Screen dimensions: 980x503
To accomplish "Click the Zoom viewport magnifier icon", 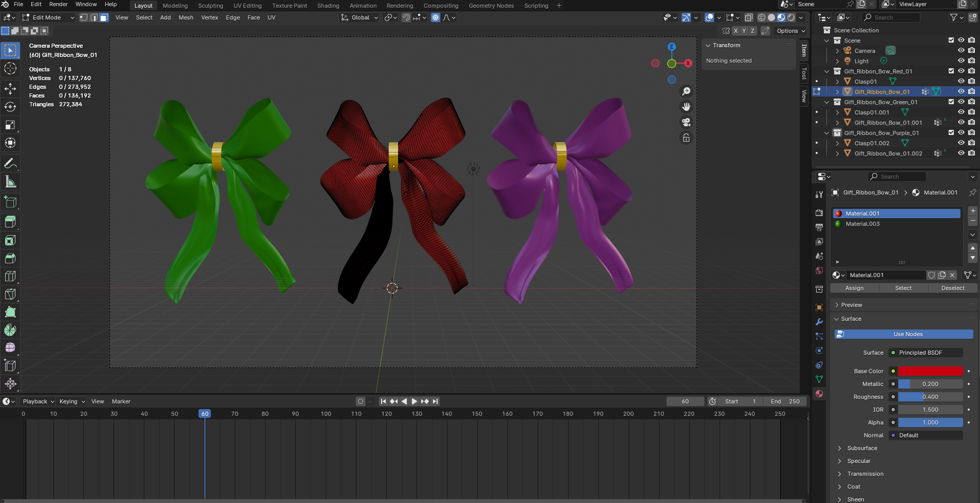I will (x=686, y=91).
